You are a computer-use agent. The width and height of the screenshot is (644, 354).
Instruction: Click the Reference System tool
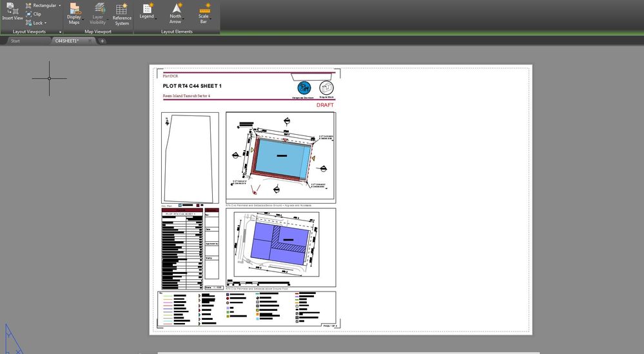pos(122,14)
